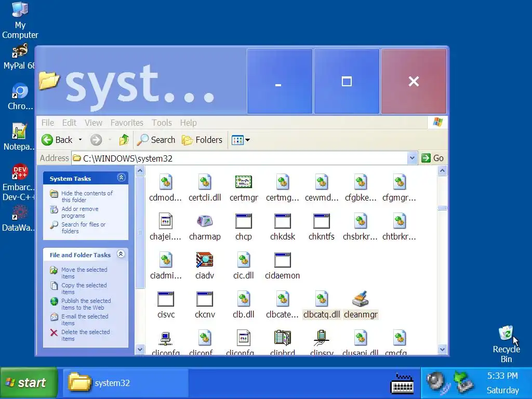The image size is (532, 399).
Task: Open the View menu
Action: (94, 123)
